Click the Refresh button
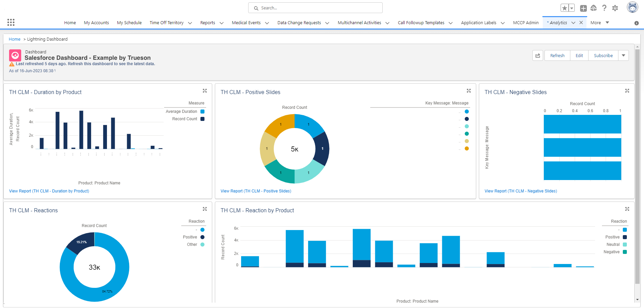Viewport: 644px width, 308px height. 557,55
